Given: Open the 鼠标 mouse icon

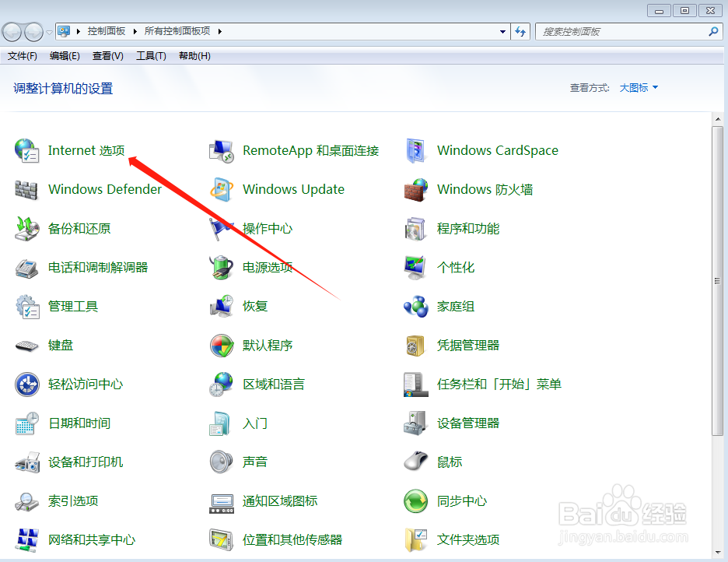Looking at the screenshot, I should tap(416, 462).
